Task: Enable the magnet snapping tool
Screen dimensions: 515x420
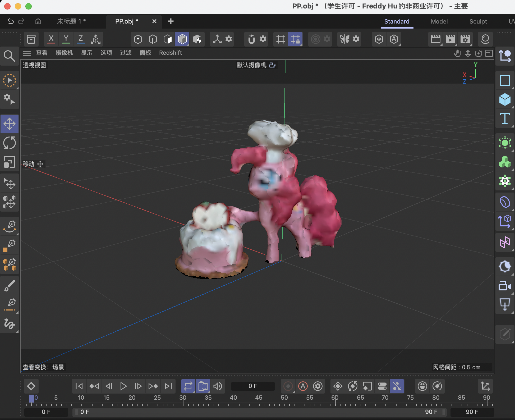Action: point(252,39)
